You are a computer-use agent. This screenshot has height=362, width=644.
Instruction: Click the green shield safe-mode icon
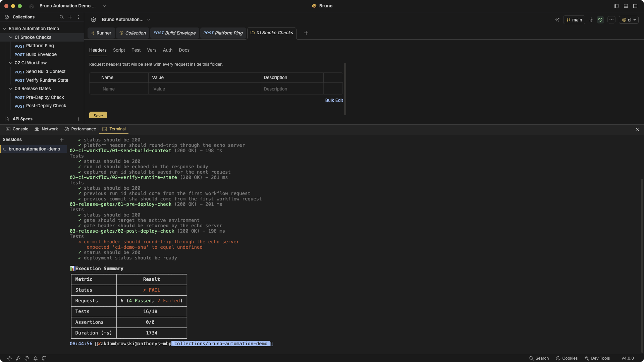[600, 20]
